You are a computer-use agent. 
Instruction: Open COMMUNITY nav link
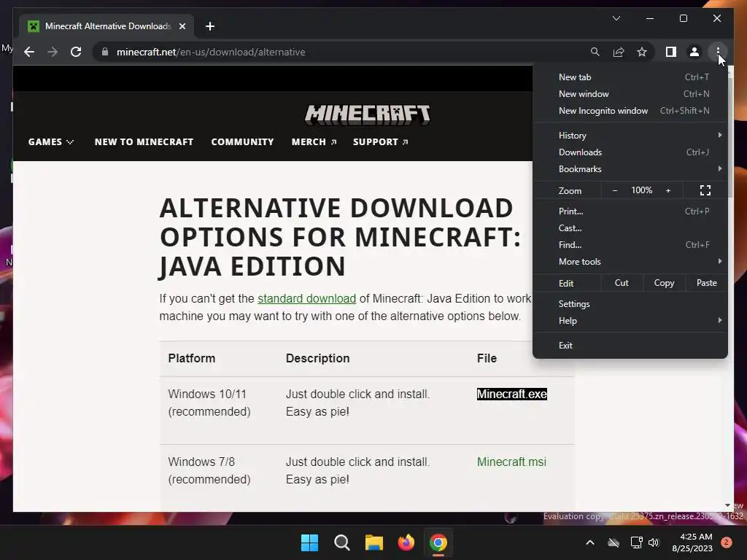click(242, 142)
